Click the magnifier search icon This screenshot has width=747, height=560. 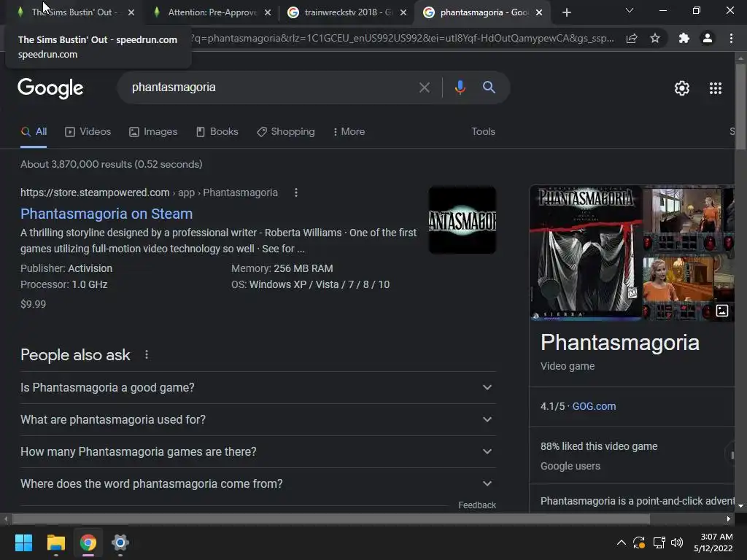pos(489,87)
